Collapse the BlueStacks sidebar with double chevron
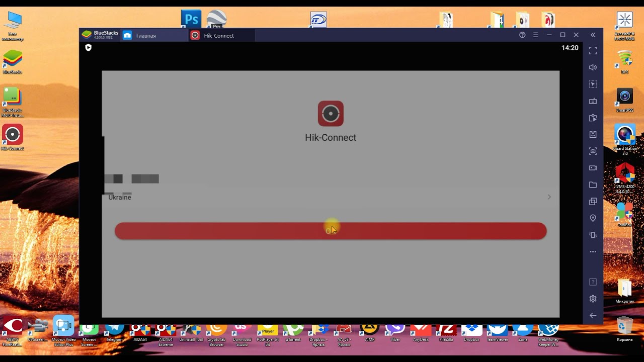644x362 pixels. (593, 35)
